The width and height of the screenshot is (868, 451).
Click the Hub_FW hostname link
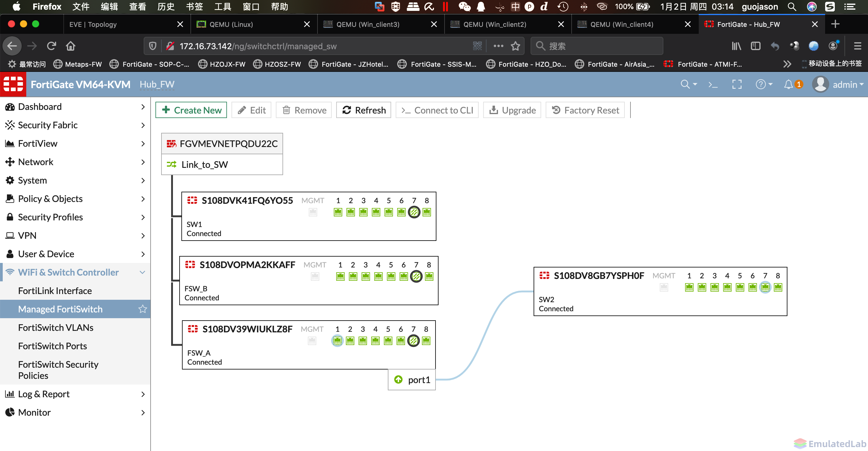pyautogui.click(x=157, y=84)
